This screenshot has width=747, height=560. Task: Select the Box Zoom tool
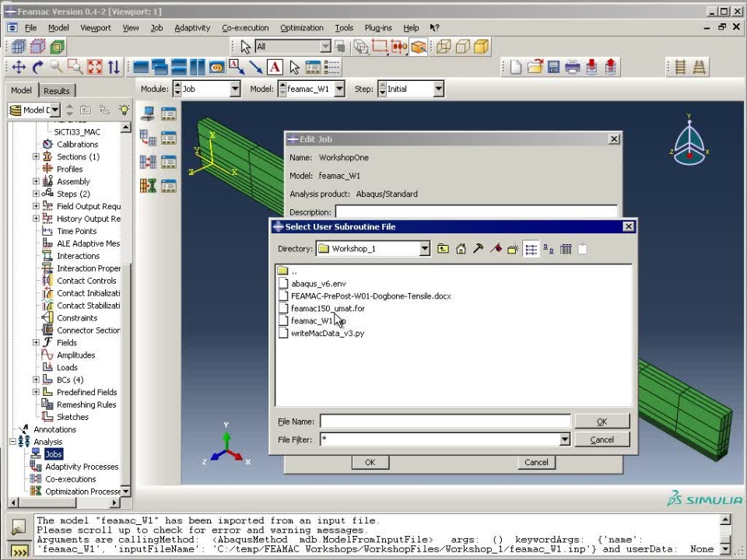tap(75, 67)
